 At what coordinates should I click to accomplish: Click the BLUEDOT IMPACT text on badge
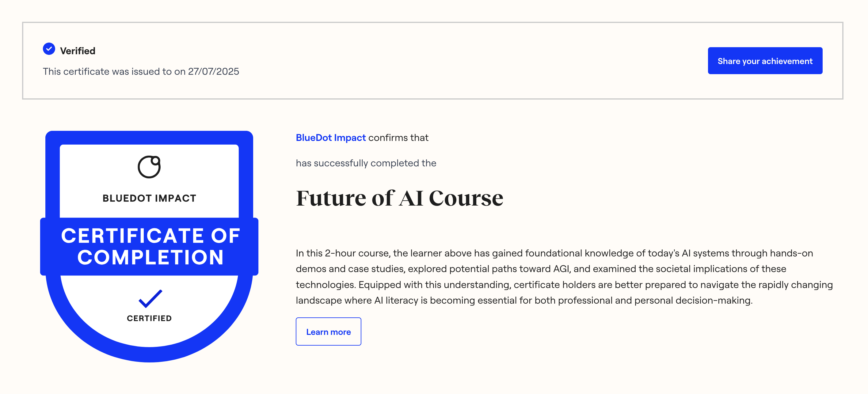coord(149,198)
